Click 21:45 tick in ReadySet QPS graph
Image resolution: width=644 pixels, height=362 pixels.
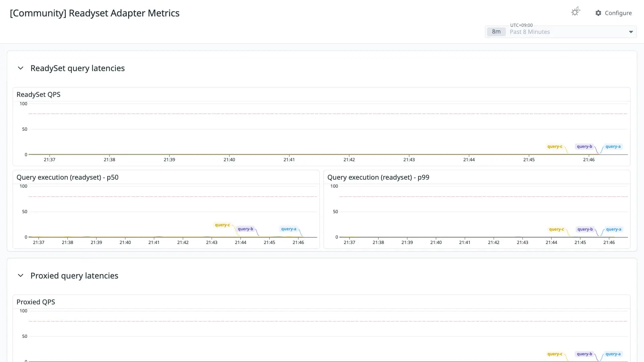(x=529, y=160)
